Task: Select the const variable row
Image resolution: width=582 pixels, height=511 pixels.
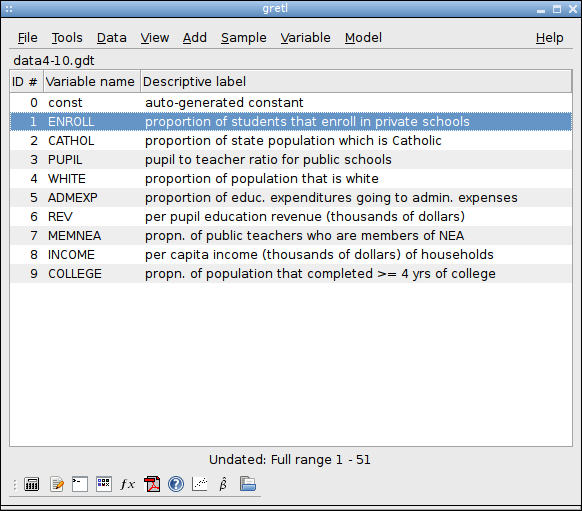Action: [x=291, y=102]
